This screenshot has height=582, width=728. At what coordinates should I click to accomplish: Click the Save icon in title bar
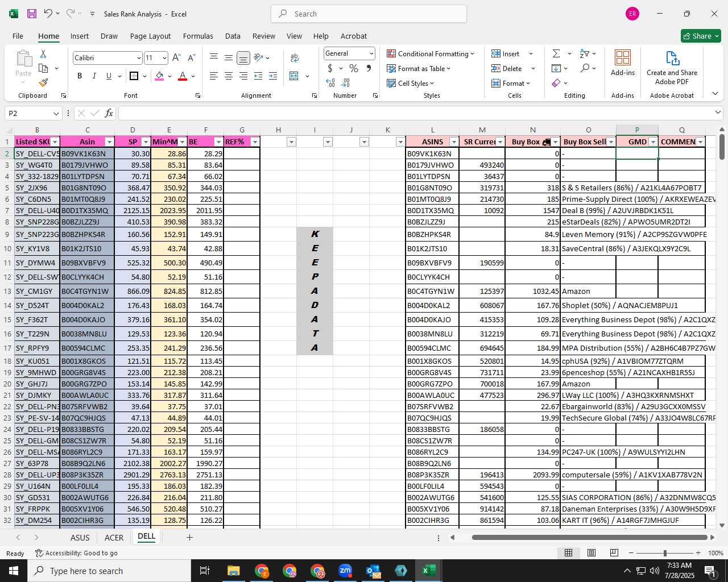[x=32, y=14]
